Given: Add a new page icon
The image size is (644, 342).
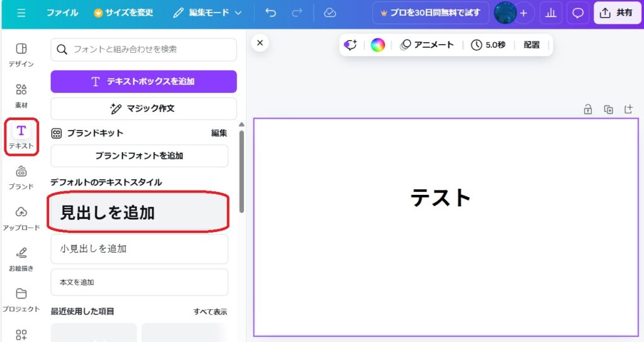Looking at the screenshot, I should (x=628, y=109).
